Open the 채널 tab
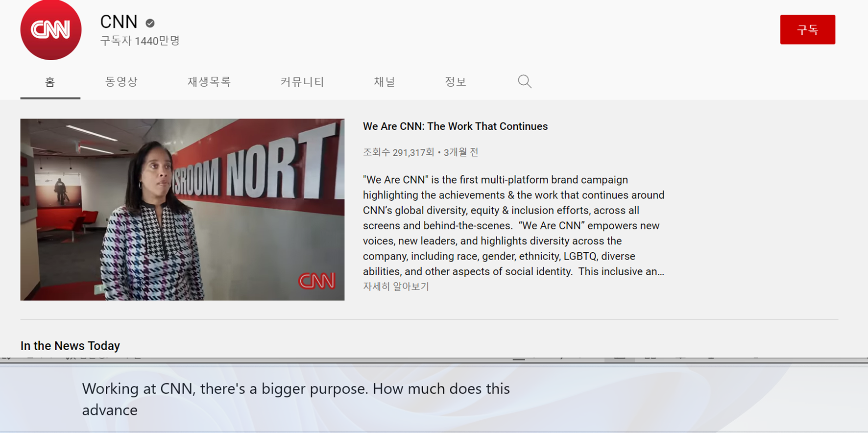This screenshot has height=433, width=868. [x=385, y=82]
